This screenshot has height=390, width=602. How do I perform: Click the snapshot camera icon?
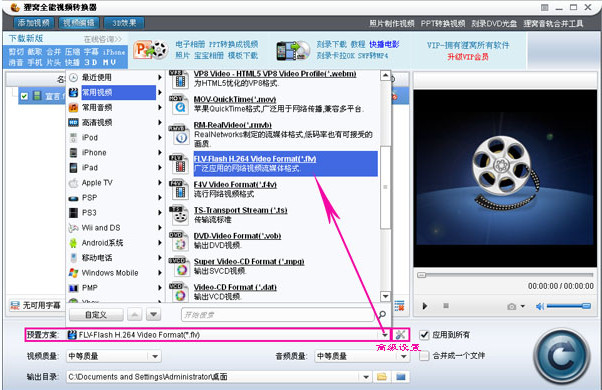pos(511,306)
